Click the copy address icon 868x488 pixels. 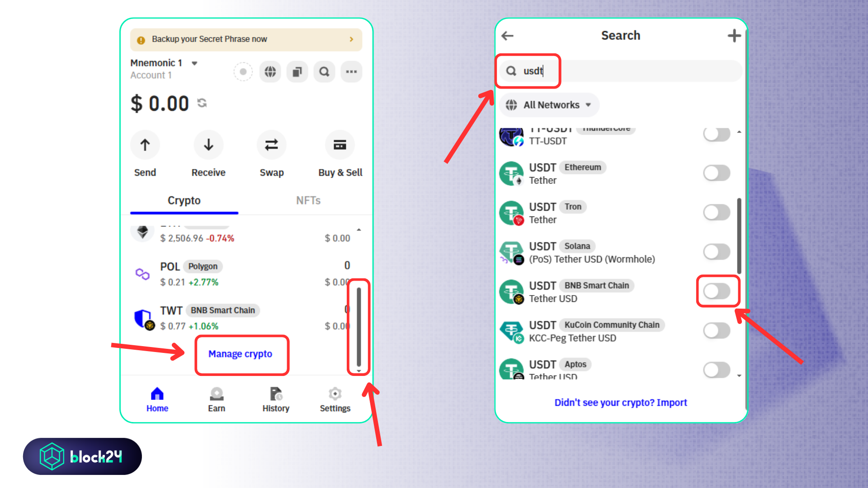tap(297, 72)
